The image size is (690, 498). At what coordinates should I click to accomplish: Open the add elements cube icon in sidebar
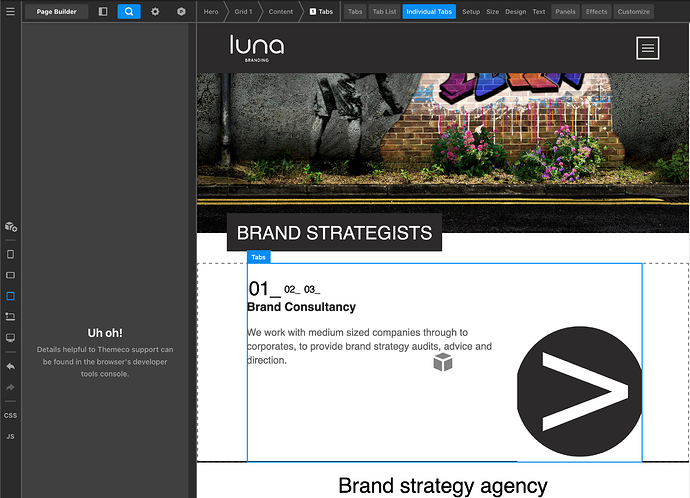[10, 227]
